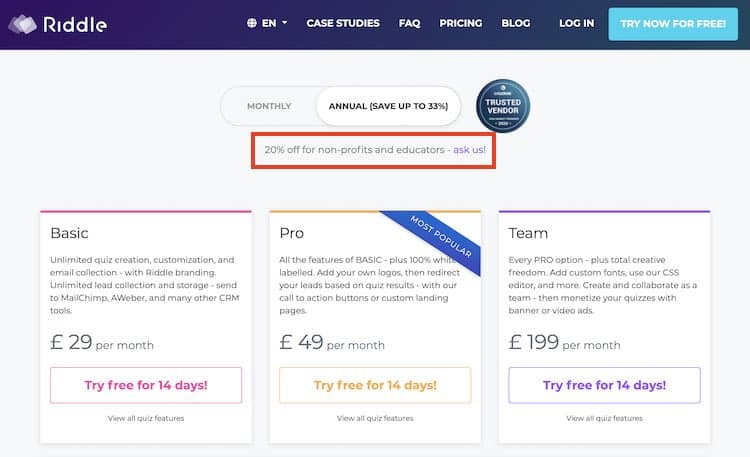This screenshot has height=457, width=750.
Task: Click the globe language icon
Action: (x=252, y=23)
